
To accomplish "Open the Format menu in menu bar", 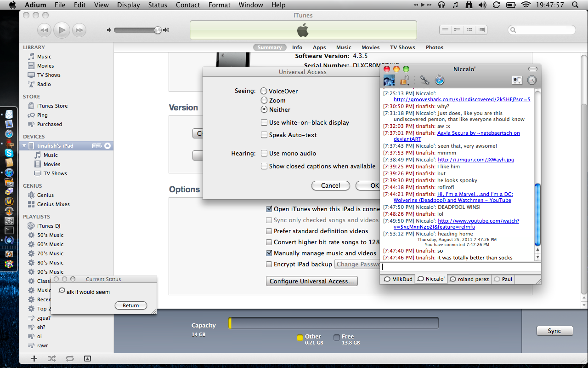I will click(x=219, y=5).
